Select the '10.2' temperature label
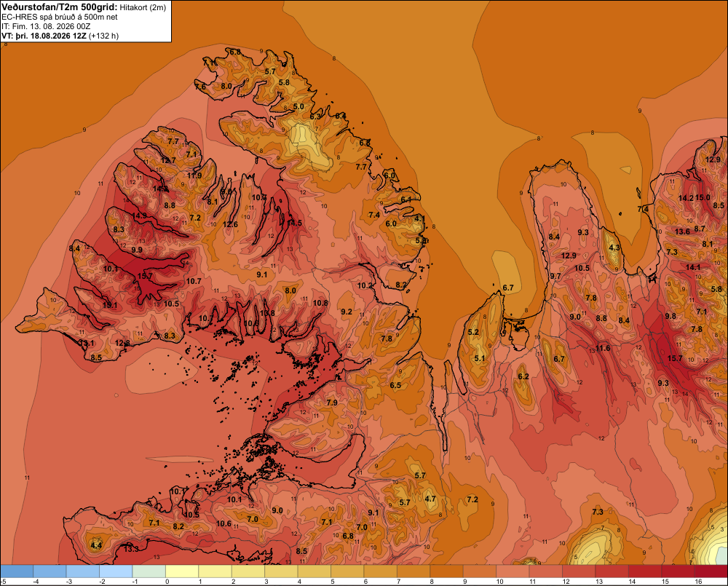The width and height of the screenshot is (728, 586). pos(365,285)
